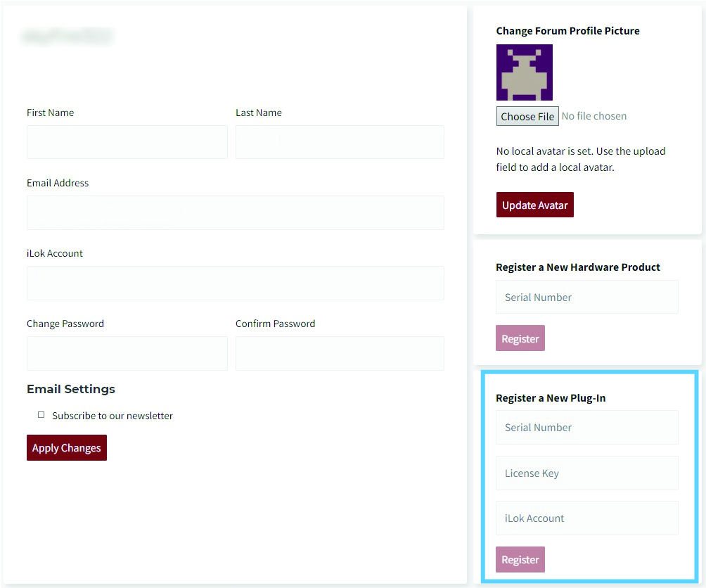Enable the Subscribe to our newsletter checkbox

(x=41, y=414)
